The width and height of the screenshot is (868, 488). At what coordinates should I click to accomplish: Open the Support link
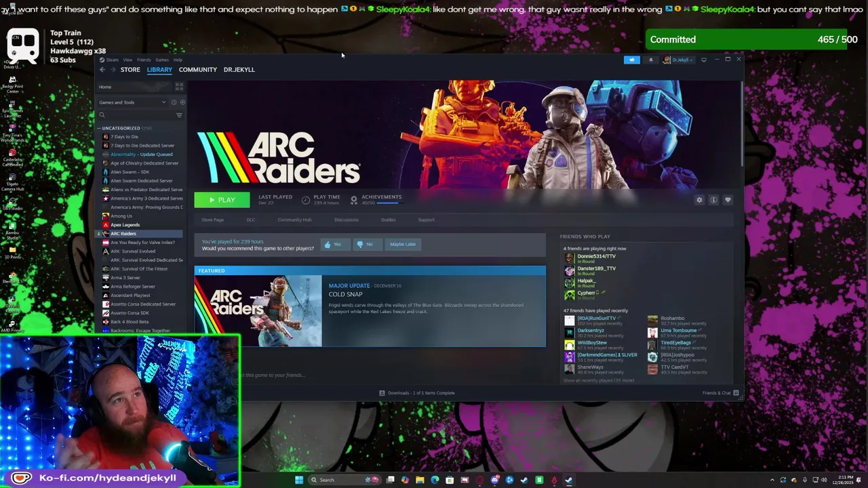point(427,220)
